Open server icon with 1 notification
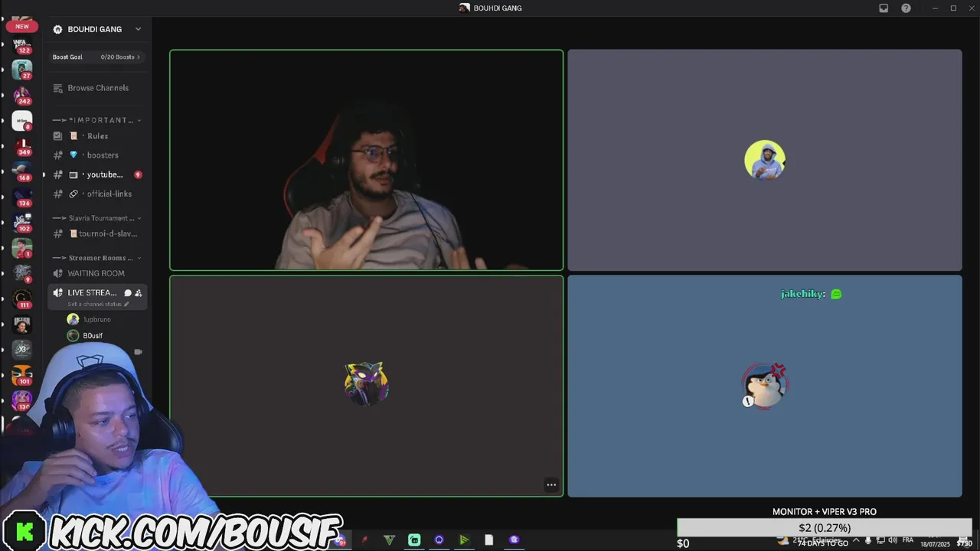Viewport: 980px width, 551px height. pos(21,248)
